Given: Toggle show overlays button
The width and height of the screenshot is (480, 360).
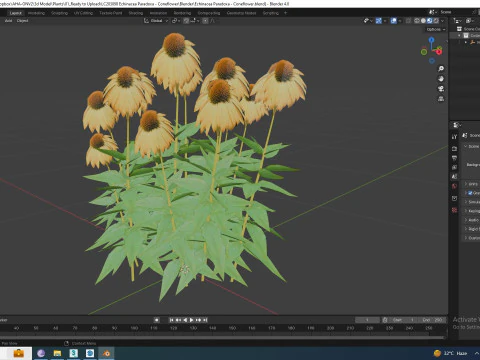Looking at the screenshot, I should pyautogui.click(x=394, y=21).
